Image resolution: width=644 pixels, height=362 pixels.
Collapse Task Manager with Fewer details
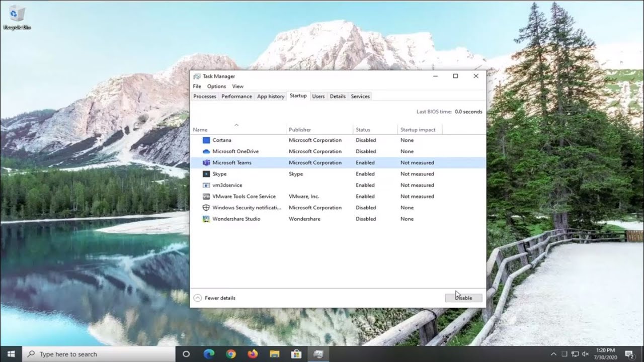[x=214, y=298]
